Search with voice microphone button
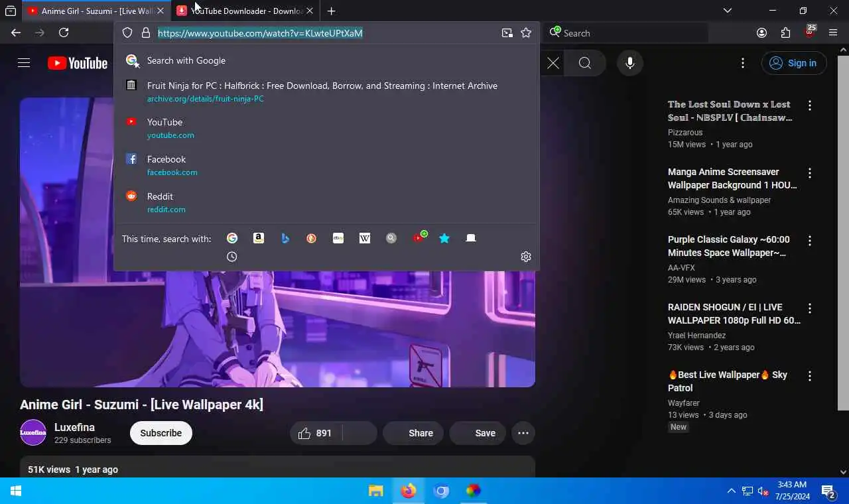The width and height of the screenshot is (849, 504). coord(630,63)
